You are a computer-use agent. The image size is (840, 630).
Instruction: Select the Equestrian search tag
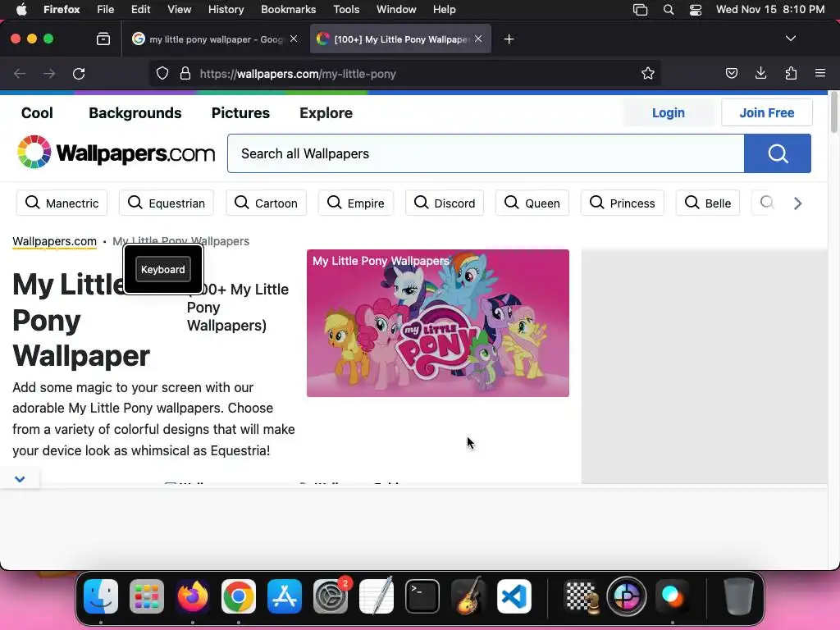click(x=166, y=203)
